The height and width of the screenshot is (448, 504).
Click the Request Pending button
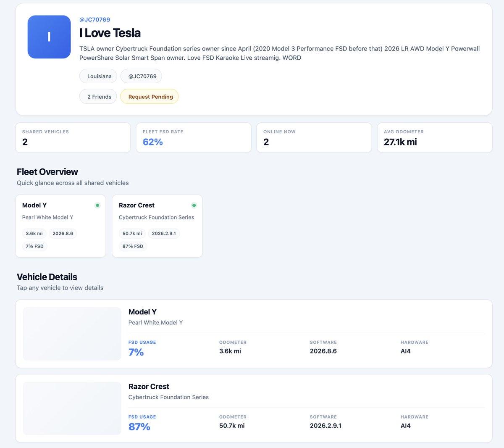pos(150,97)
